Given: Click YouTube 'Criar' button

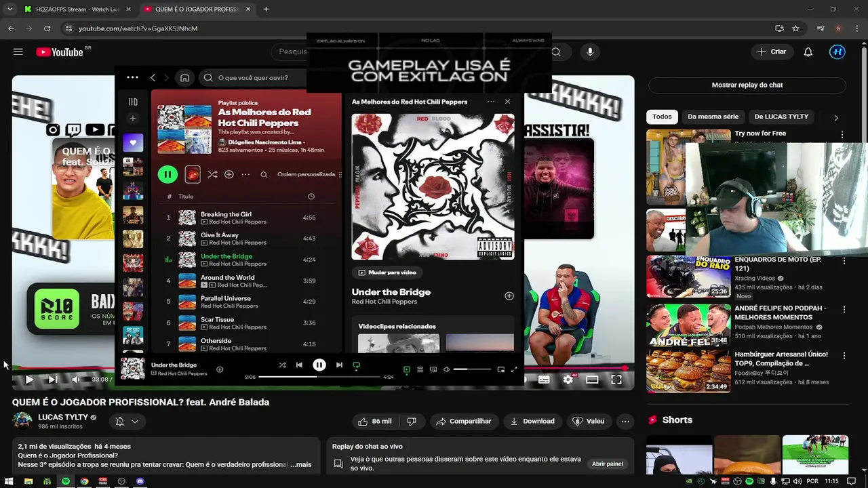Looking at the screenshot, I should pos(772,52).
